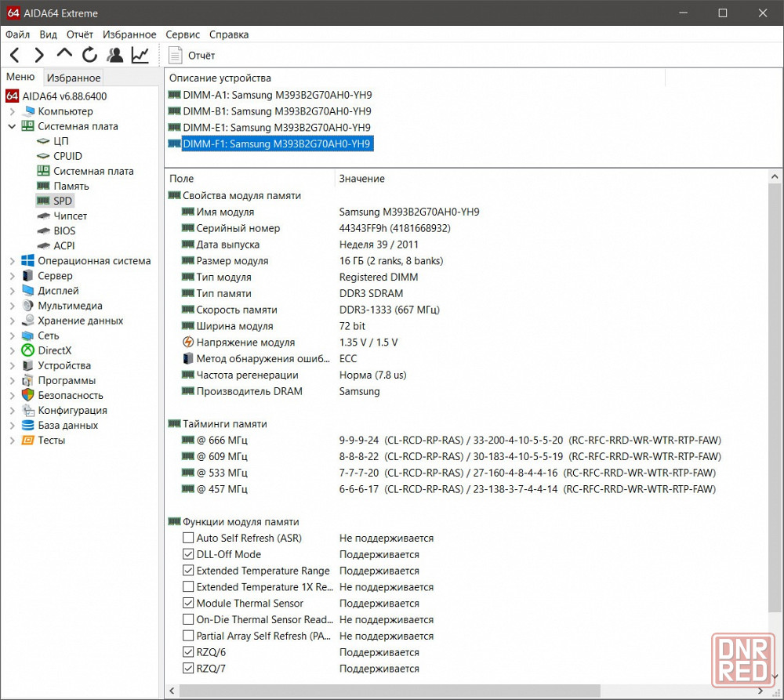
Task: Expand the Устройства tree node
Action: [13, 365]
